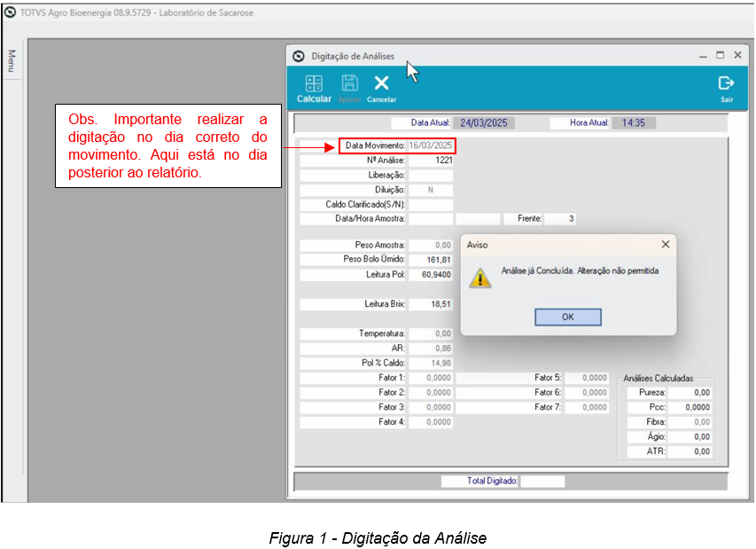Click the Leitura Pol field 60,9400

[431, 275]
